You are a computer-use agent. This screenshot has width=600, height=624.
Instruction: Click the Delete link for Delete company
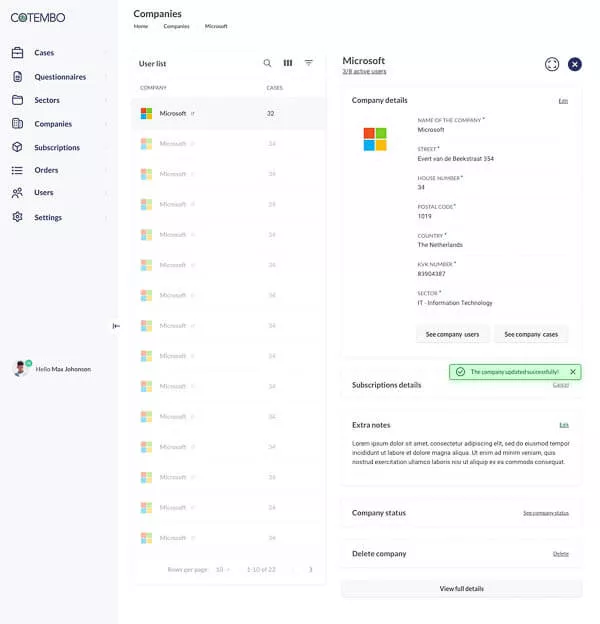(x=561, y=554)
